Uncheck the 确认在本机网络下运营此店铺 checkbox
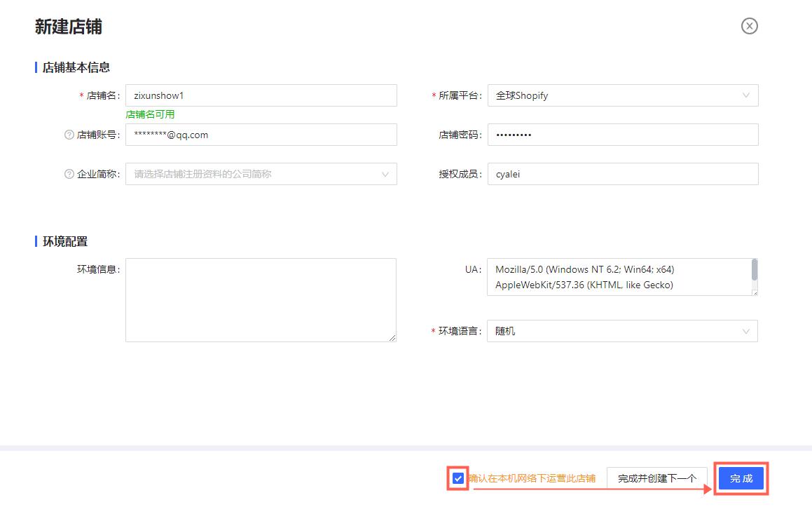The image size is (812, 507). coord(458,478)
